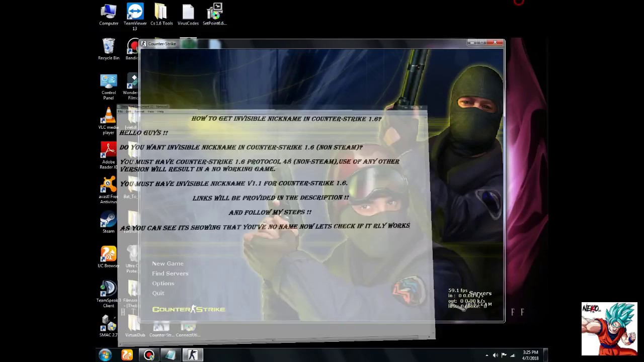Select the Adobe Reader XI shortcut
This screenshot has width=644, height=362.
[x=108, y=156]
